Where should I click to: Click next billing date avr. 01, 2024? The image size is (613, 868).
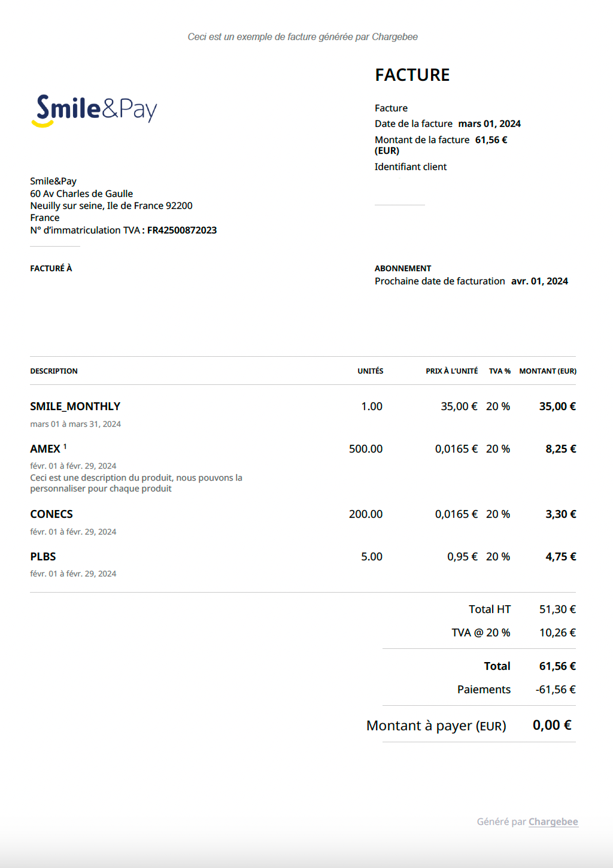pyautogui.click(x=539, y=281)
